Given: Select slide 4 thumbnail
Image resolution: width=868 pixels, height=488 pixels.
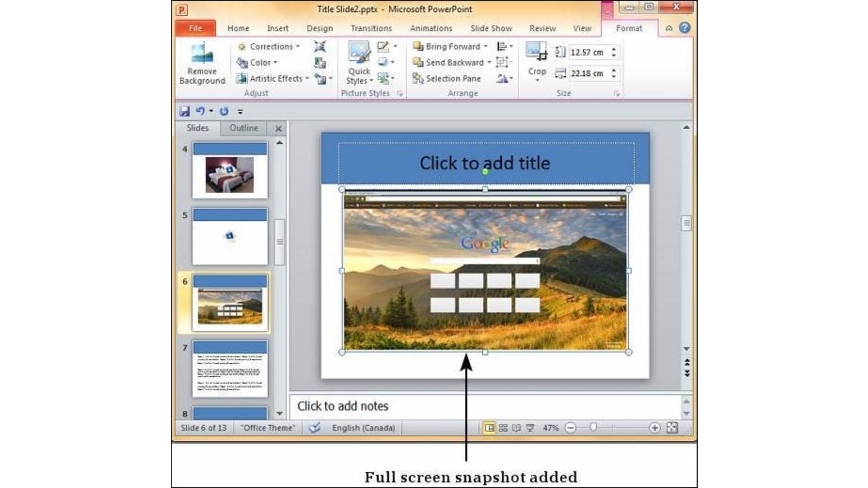Looking at the screenshot, I should [x=230, y=170].
